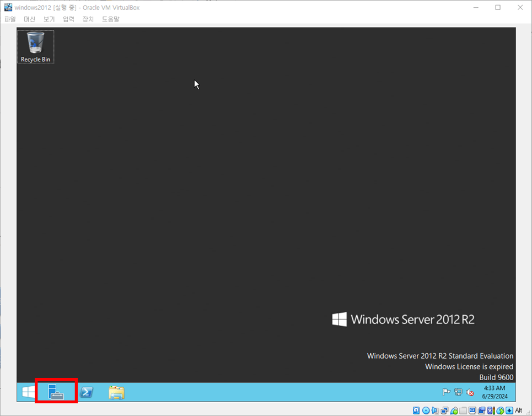Open the taskbar clock showing 4:33 AM
Viewport: 532px width, 416px height.
click(495, 392)
